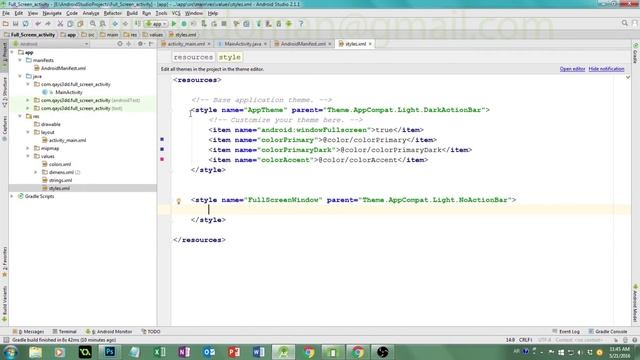Open the File menu

6,13
